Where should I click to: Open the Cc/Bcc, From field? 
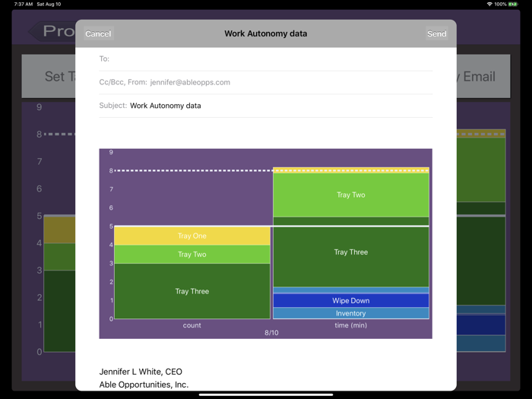pos(266,82)
